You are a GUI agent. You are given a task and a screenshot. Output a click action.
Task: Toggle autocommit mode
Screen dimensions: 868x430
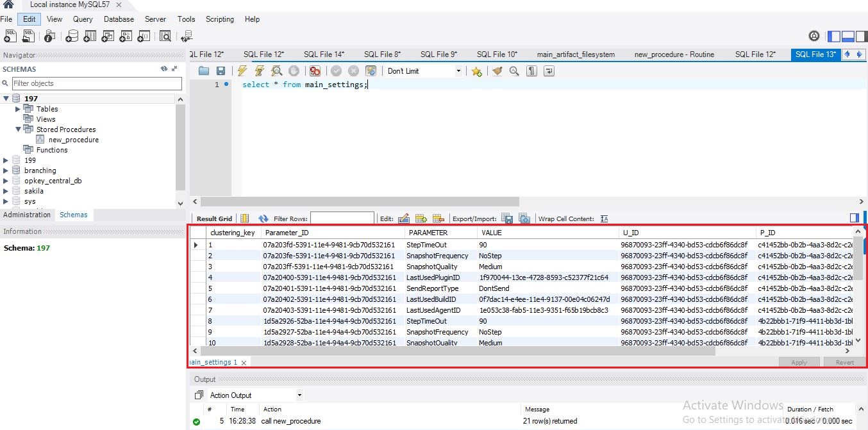pos(371,71)
